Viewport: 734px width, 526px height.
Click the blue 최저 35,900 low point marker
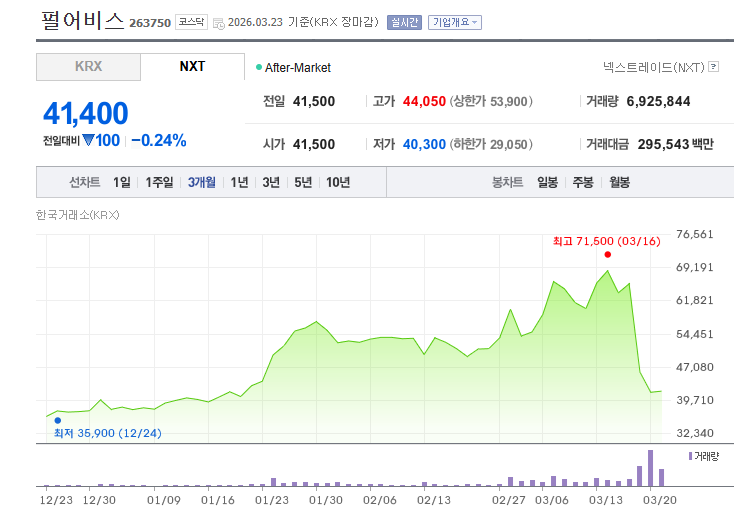click(x=58, y=420)
